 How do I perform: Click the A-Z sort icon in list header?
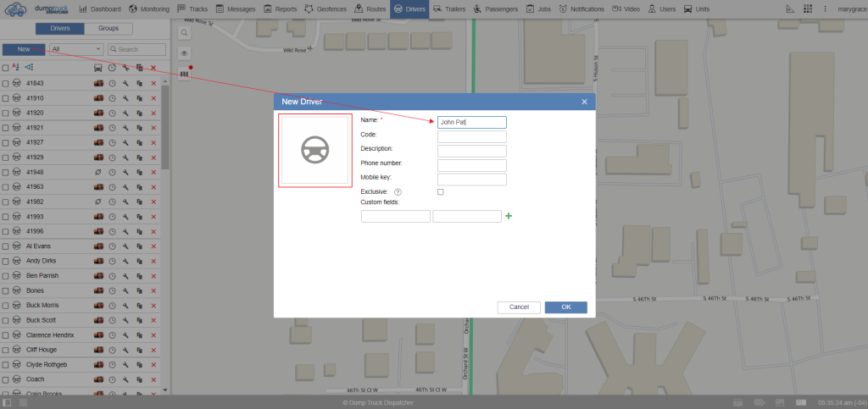point(16,67)
